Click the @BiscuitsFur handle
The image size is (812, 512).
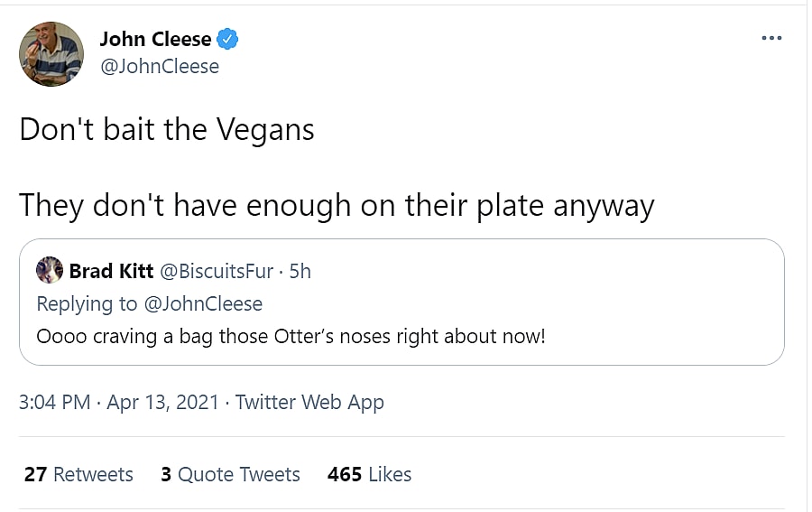[216, 271]
